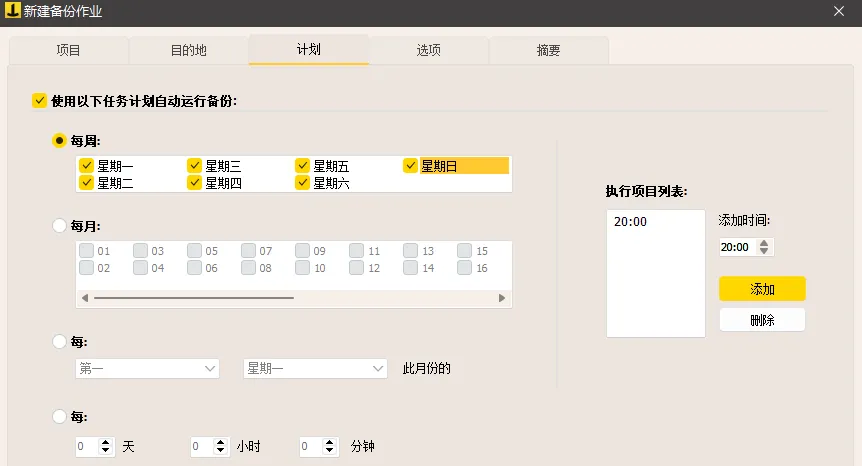
Task: Click the 添加时间 20:00 time field
Action: pyautogui.click(x=738, y=247)
